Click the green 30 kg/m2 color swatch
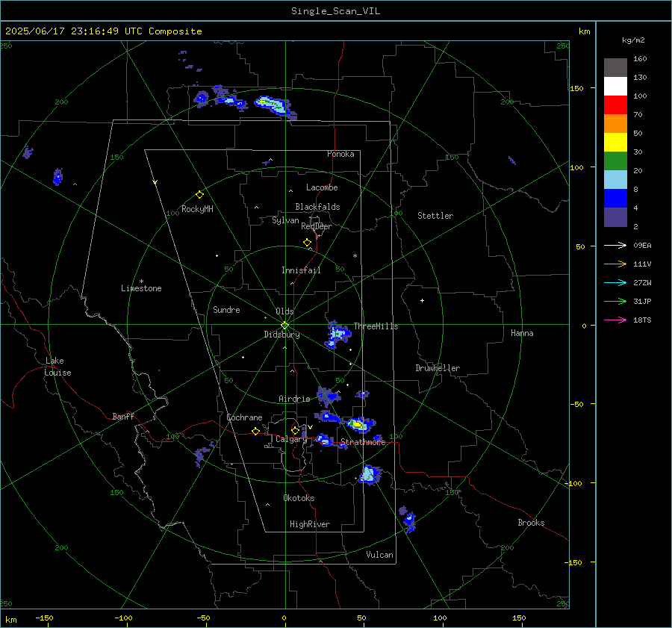The width and height of the screenshot is (672, 628). click(x=615, y=161)
